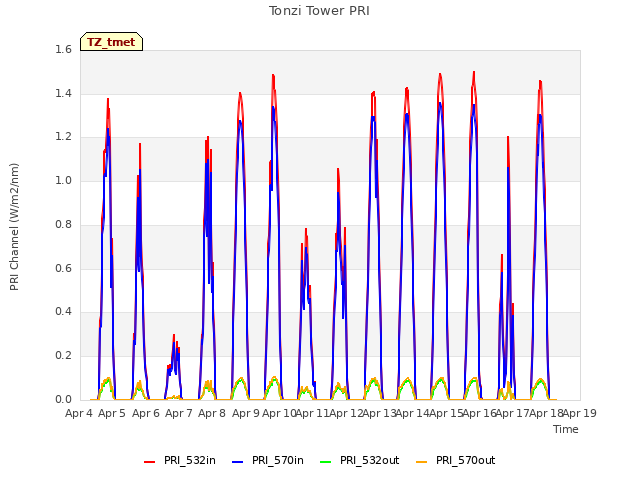Click the PRI Channel (W/m2/nm) axis label
Image resolution: width=640 pixels, height=480 pixels.
(14, 227)
